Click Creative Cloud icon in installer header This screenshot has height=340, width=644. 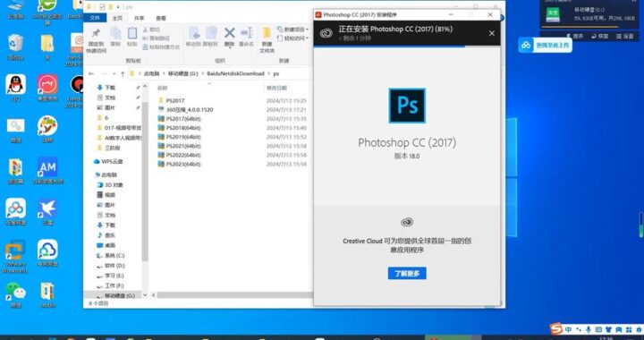pyautogui.click(x=326, y=33)
